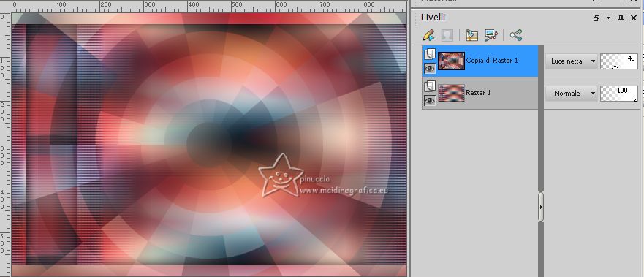
Task: Collapse the panel with the splitter arrow handle
Action: (541, 208)
